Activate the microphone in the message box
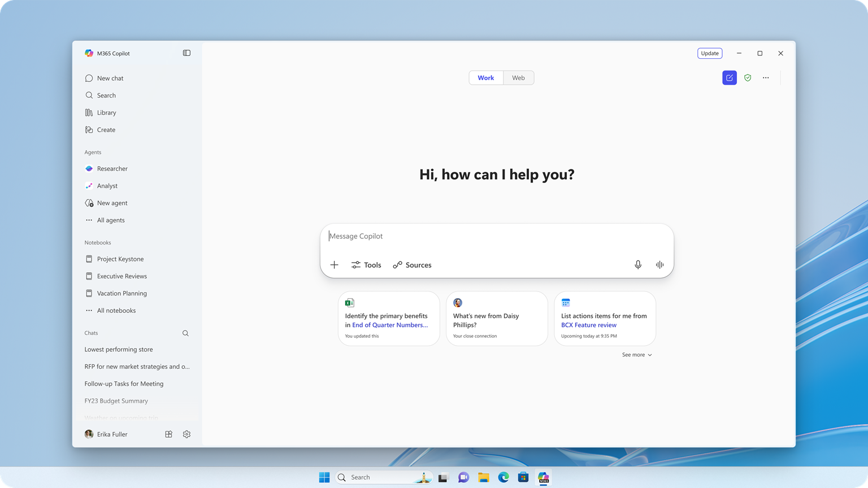The image size is (868, 488). (x=637, y=264)
